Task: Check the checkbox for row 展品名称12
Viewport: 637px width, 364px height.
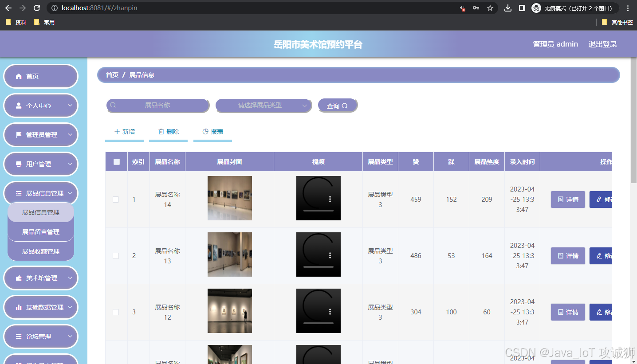Action: [x=116, y=312]
